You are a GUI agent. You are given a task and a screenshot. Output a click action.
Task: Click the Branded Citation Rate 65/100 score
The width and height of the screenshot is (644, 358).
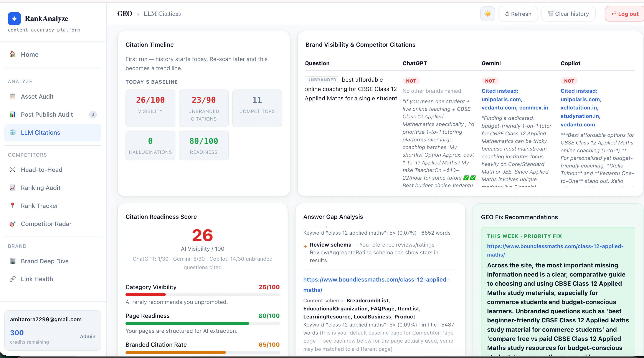(269, 345)
